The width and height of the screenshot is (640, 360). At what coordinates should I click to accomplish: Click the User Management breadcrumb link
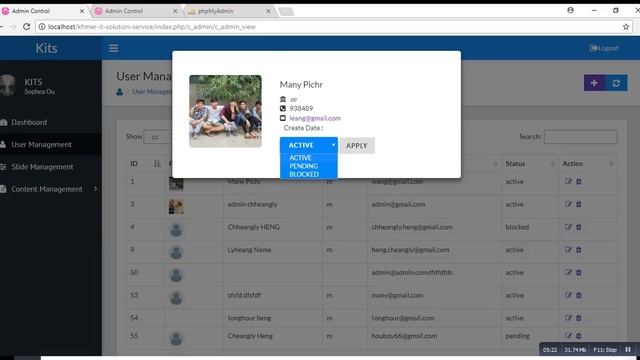pyautogui.click(x=152, y=91)
